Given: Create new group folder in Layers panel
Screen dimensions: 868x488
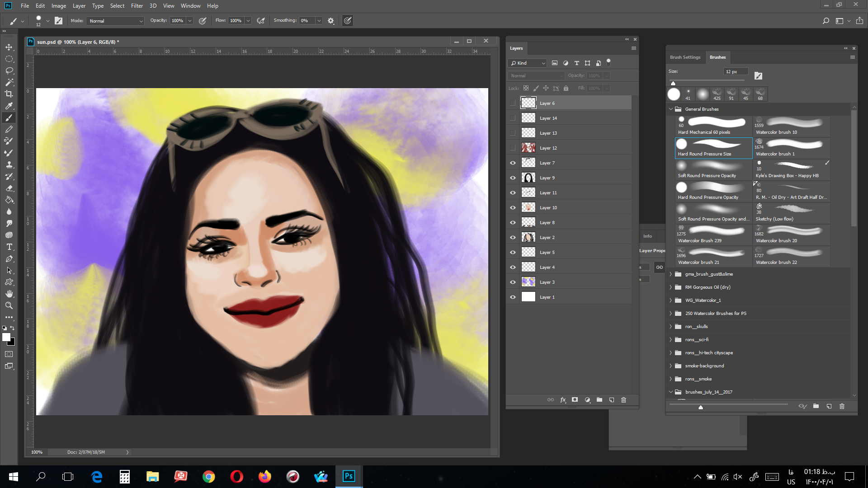Looking at the screenshot, I should tap(599, 400).
